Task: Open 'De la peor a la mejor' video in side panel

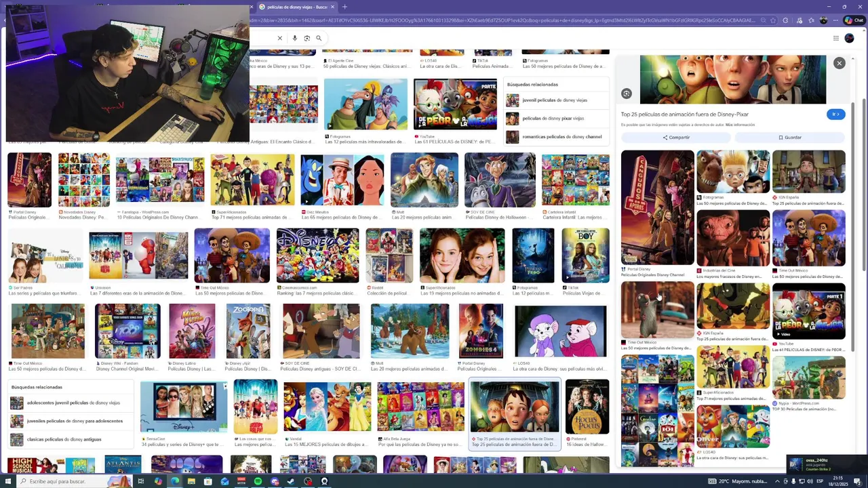Action: coord(809,311)
